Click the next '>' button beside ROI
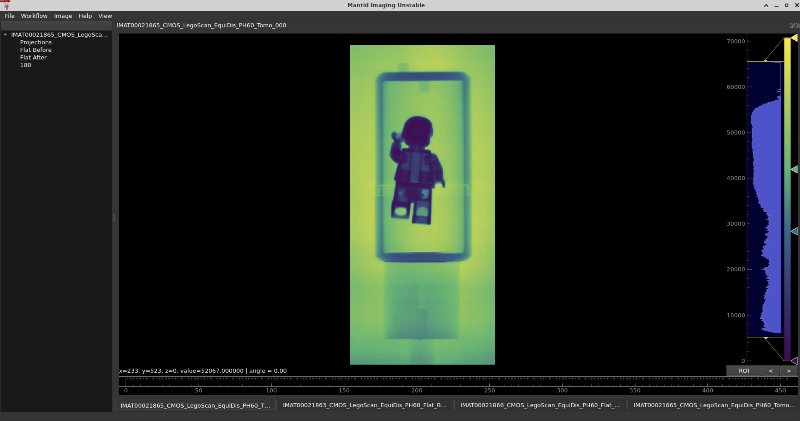Screen dimensions: 800x421 (x=788, y=371)
